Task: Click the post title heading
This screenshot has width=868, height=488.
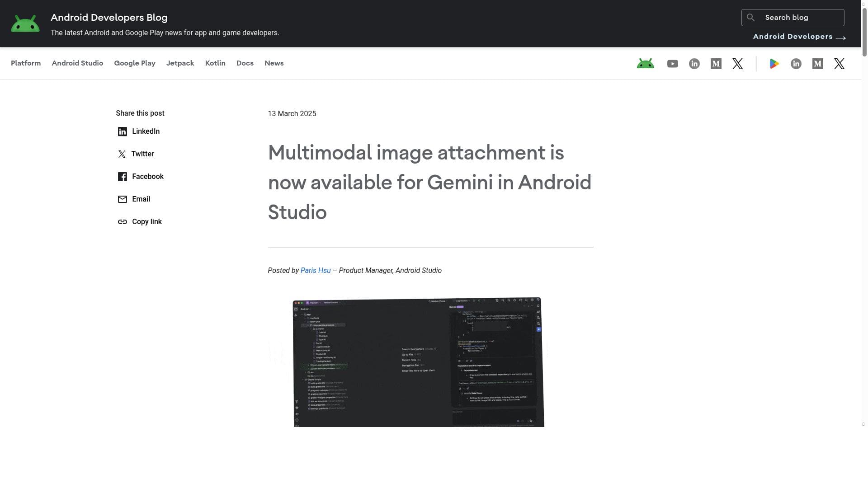Action: (430, 183)
